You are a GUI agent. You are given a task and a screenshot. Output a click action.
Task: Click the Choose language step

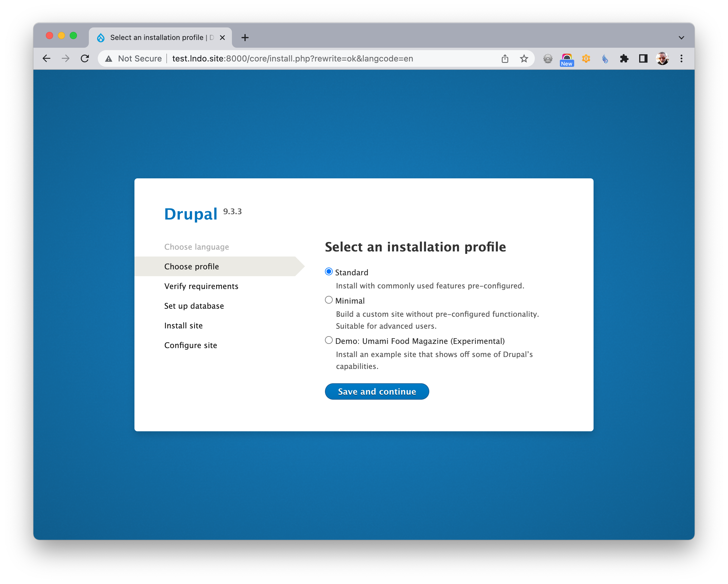[x=198, y=246]
